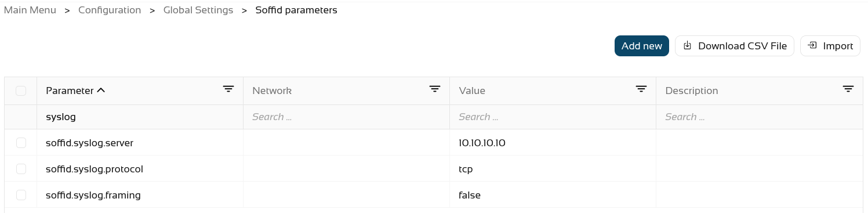Toggle the Parameter sort arrow
868x213 pixels.
pos(101,91)
